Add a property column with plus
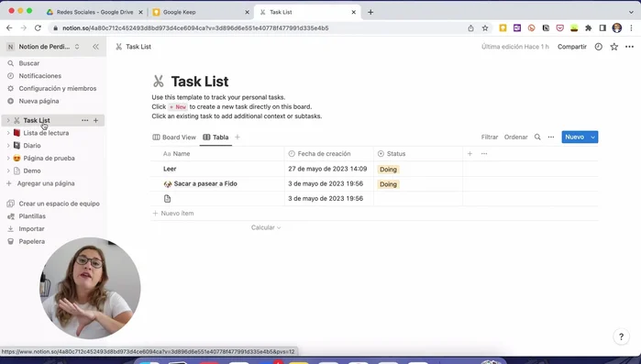The width and height of the screenshot is (641, 364). (x=470, y=154)
